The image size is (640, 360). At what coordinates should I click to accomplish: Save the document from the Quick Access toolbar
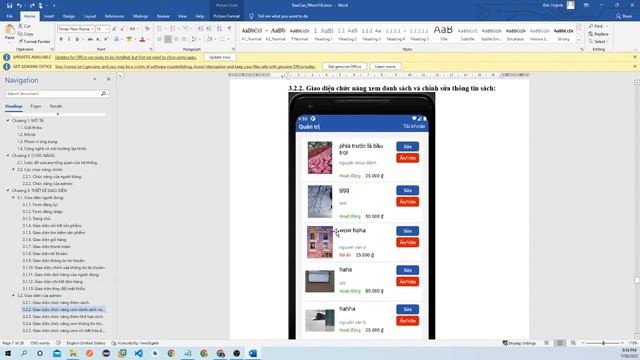point(9,5)
